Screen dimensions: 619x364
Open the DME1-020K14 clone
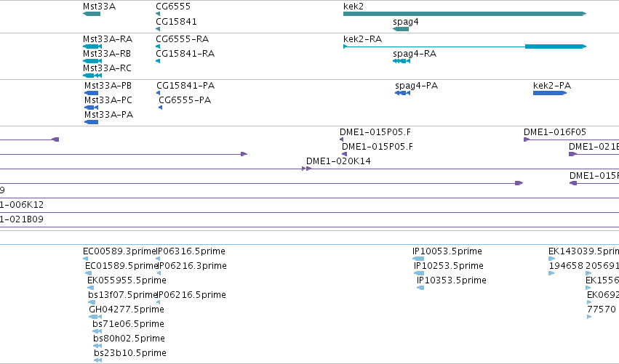coord(338,161)
